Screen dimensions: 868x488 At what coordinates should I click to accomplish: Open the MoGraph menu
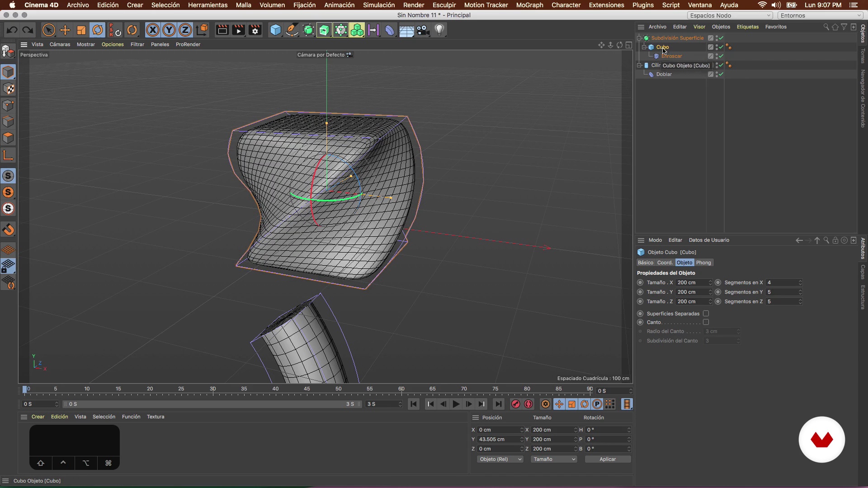tap(529, 5)
